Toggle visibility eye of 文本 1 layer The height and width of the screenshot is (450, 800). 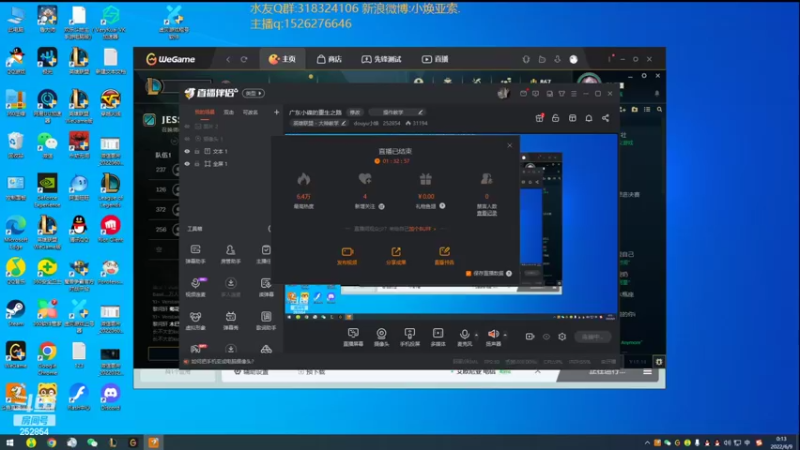187,152
